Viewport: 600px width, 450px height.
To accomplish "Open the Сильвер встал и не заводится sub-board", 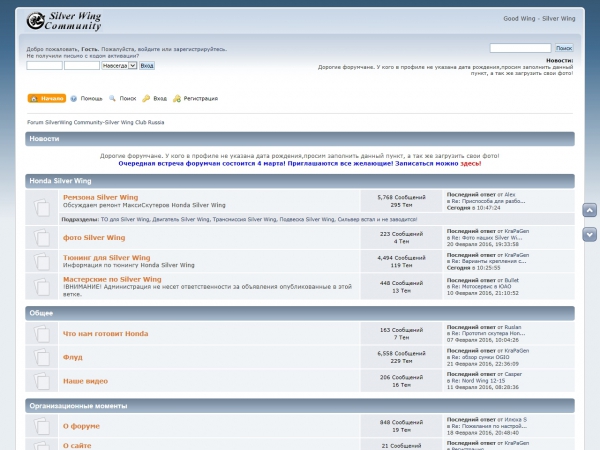I will pos(377,220).
